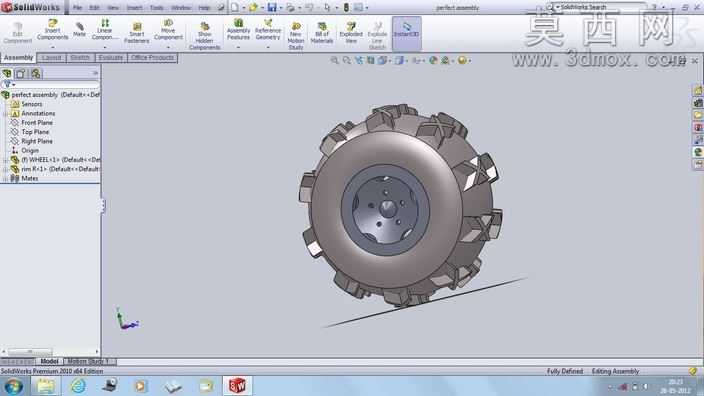
Task: Open the Insert menu
Action: coord(134,8)
